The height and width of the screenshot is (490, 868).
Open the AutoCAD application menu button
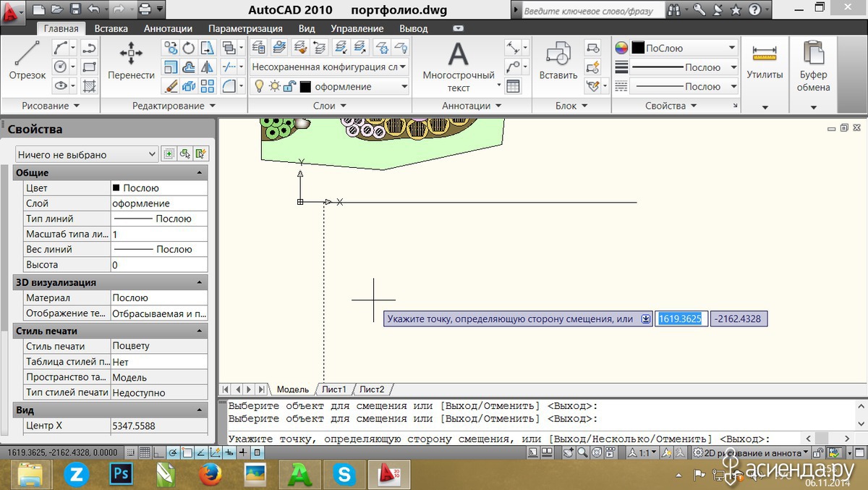point(12,11)
